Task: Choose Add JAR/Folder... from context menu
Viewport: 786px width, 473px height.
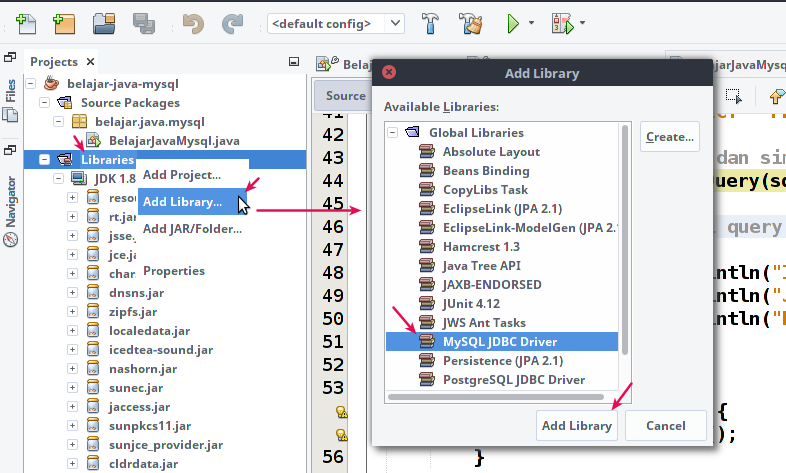Action: point(192,228)
